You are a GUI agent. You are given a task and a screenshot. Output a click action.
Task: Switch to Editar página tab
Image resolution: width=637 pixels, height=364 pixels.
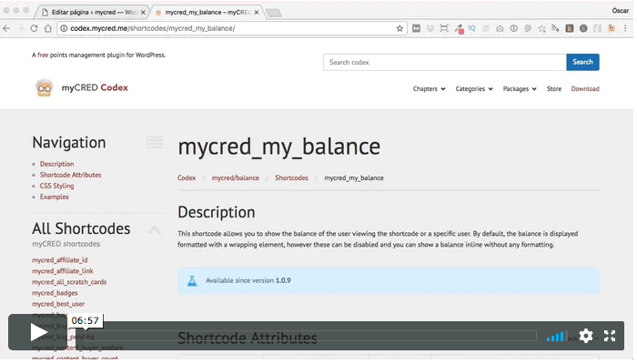[x=95, y=12]
